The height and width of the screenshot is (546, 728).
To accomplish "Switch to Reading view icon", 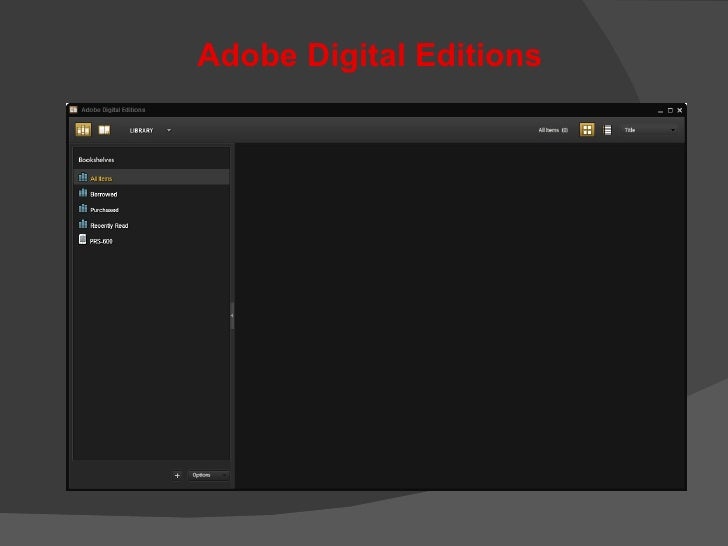I will pyautogui.click(x=104, y=130).
